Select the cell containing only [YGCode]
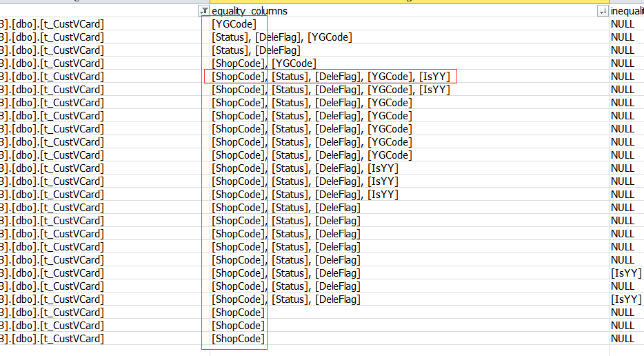The height and width of the screenshot is (356, 644). pyautogui.click(x=234, y=24)
